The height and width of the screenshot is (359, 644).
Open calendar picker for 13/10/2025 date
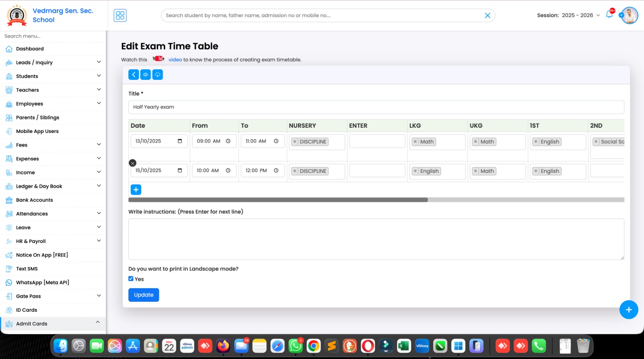click(180, 141)
